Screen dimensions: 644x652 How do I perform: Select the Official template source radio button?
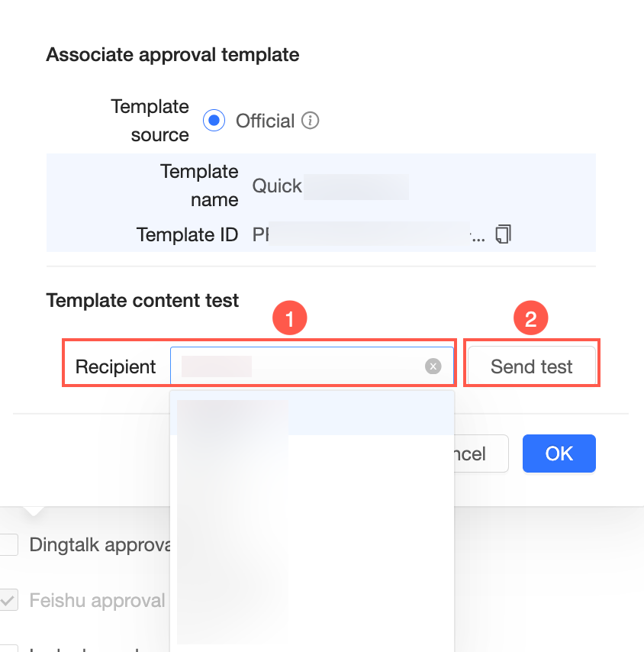tap(214, 121)
